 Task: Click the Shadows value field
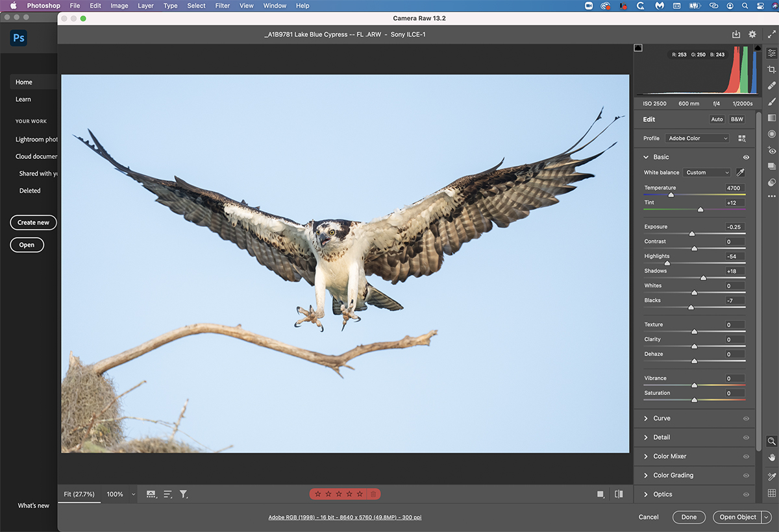coord(735,271)
